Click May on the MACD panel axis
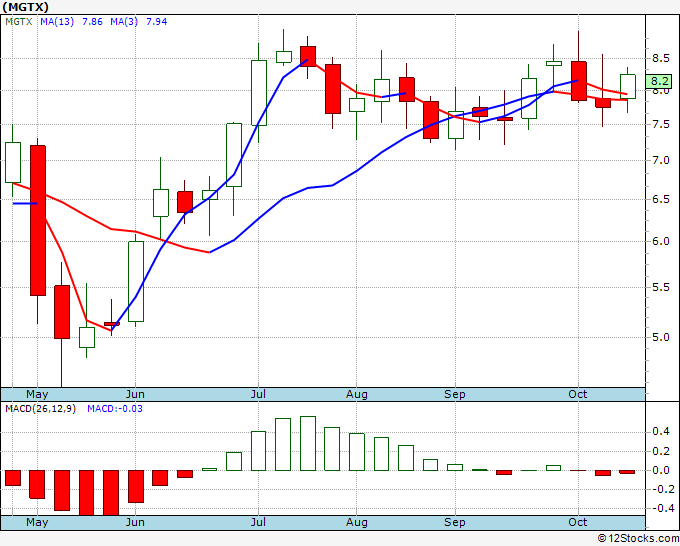 (37, 522)
